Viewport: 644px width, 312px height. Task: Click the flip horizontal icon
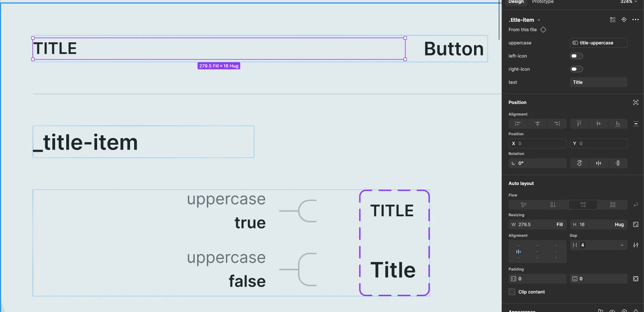point(598,163)
